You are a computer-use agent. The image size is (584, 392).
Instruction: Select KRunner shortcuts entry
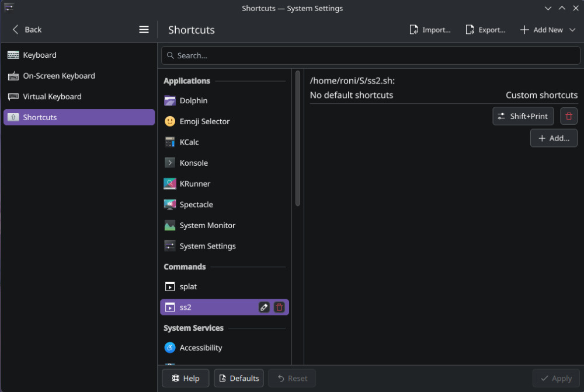(225, 184)
